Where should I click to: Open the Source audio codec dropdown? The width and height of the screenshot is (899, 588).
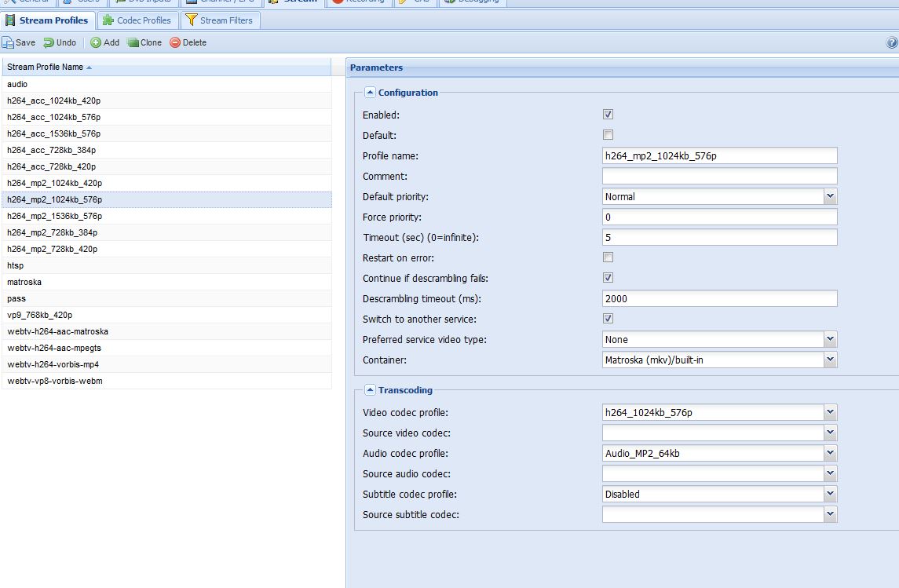tap(830, 474)
